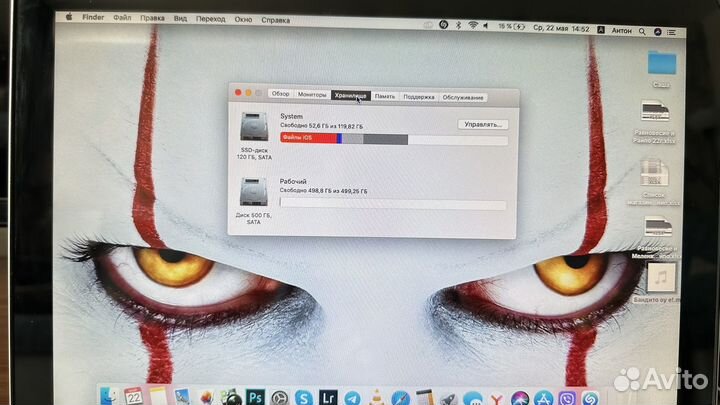This screenshot has width=720, height=405.
Task: Open the Calendar app in the dock
Action: tap(134, 396)
